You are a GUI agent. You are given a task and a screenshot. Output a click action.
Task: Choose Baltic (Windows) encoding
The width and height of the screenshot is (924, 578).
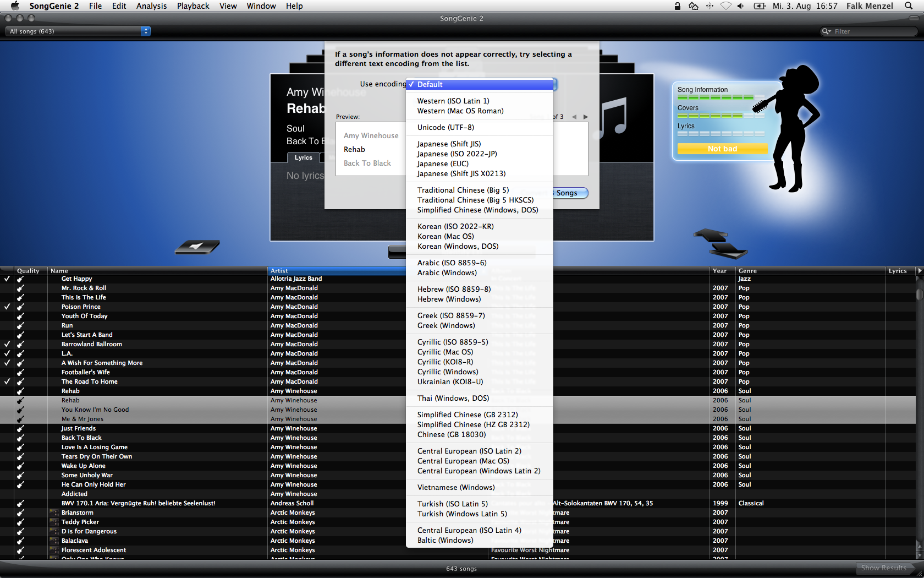coord(480,541)
